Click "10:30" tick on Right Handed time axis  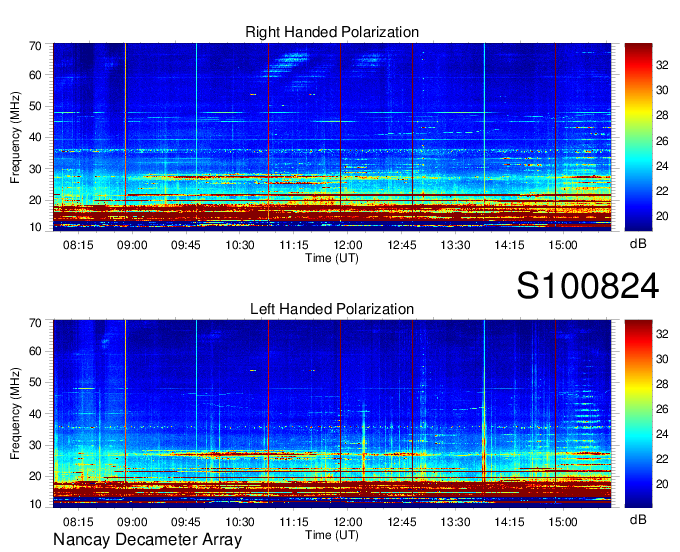coord(240,245)
